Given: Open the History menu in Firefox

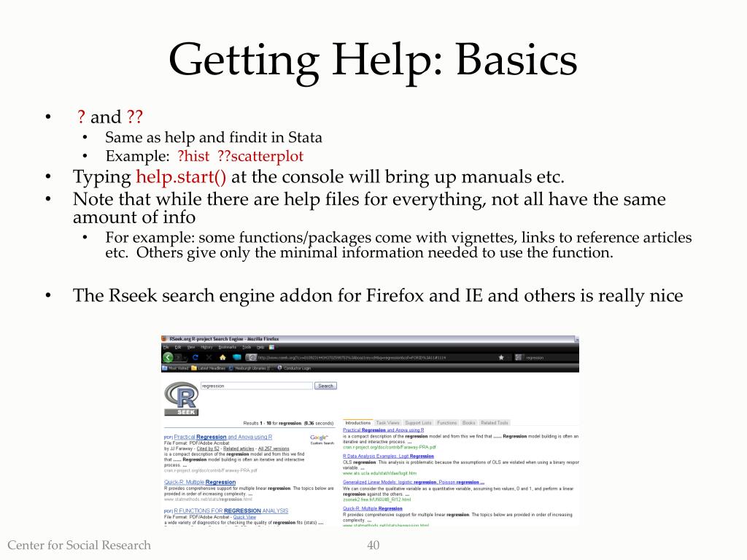Looking at the screenshot, I should coord(206,348).
